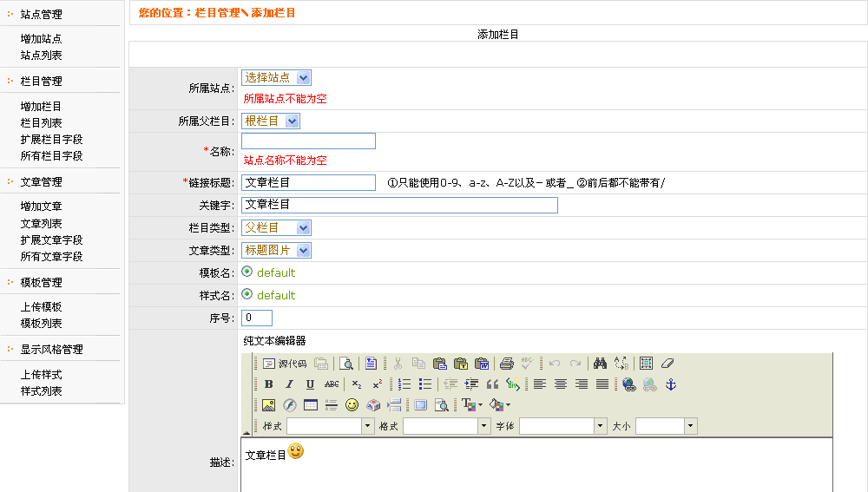Select the default style name radio button
This screenshot has width=868, height=492.
tap(247, 295)
